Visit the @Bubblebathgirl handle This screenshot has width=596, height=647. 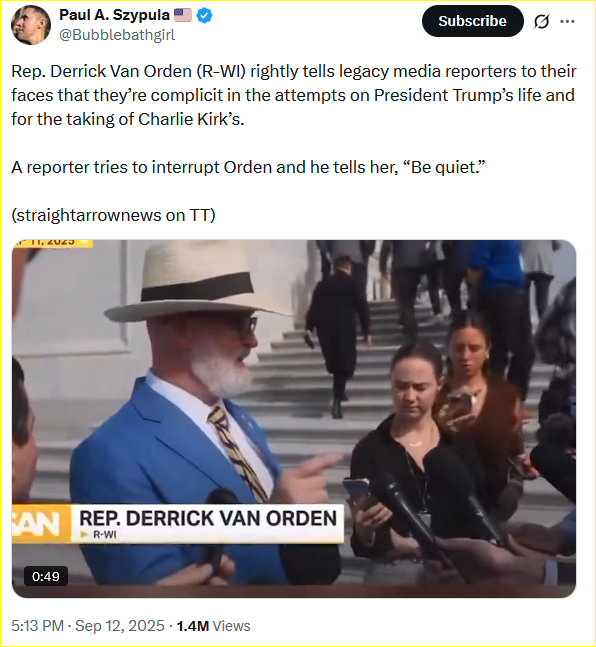click(117, 35)
